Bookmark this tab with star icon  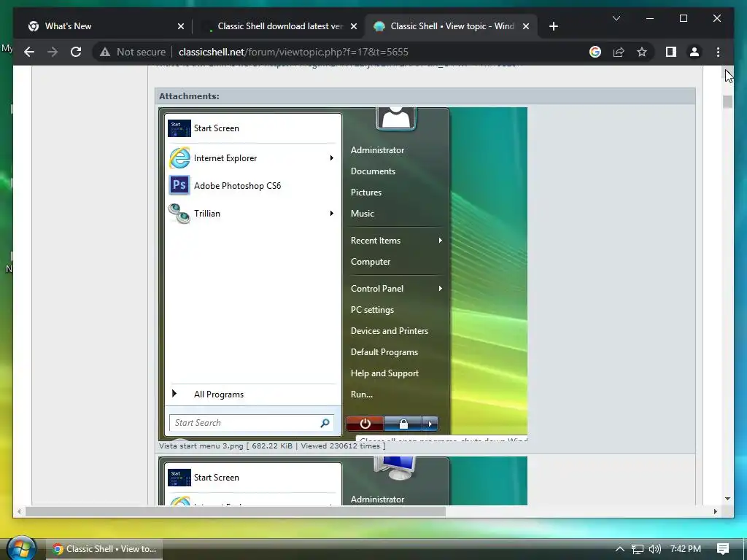pos(642,52)
